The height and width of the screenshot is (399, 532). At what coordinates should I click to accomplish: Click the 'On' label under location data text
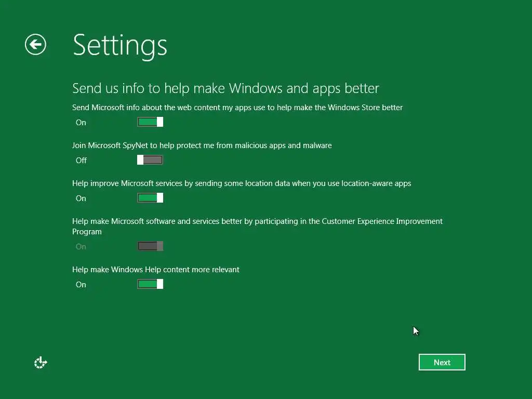pos(81,198)
